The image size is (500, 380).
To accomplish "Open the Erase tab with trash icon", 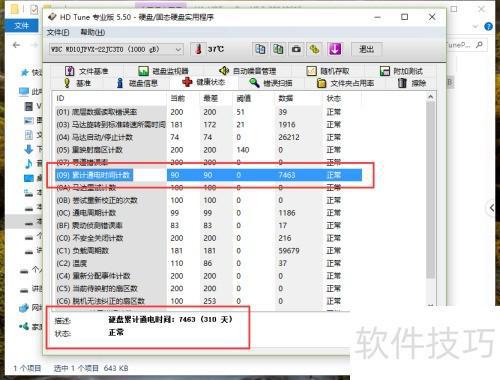I will [x=412, y=83].
